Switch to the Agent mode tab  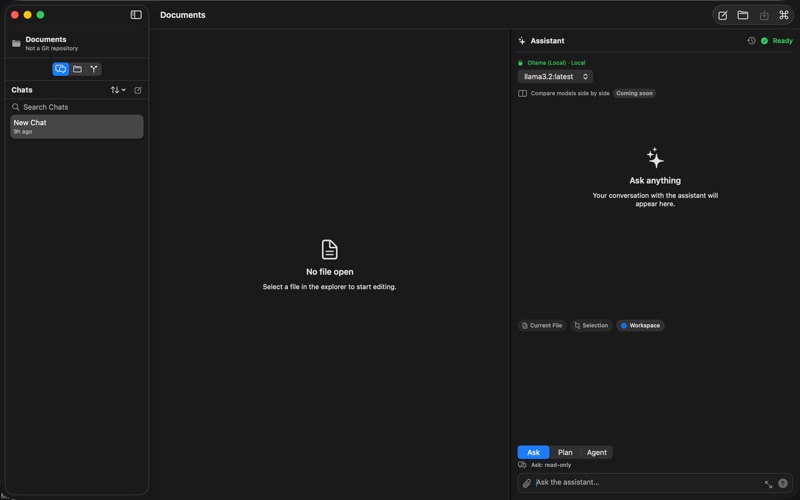[x=596, y=453]
